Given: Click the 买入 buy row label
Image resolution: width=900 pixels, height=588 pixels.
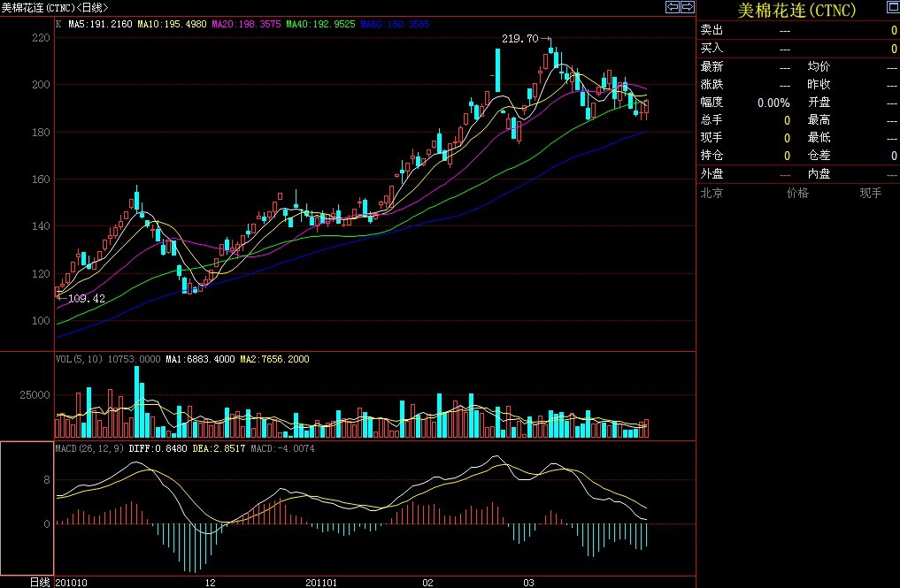Looking at the screenshot, I should pyautogui.click(x=712, y=48).
